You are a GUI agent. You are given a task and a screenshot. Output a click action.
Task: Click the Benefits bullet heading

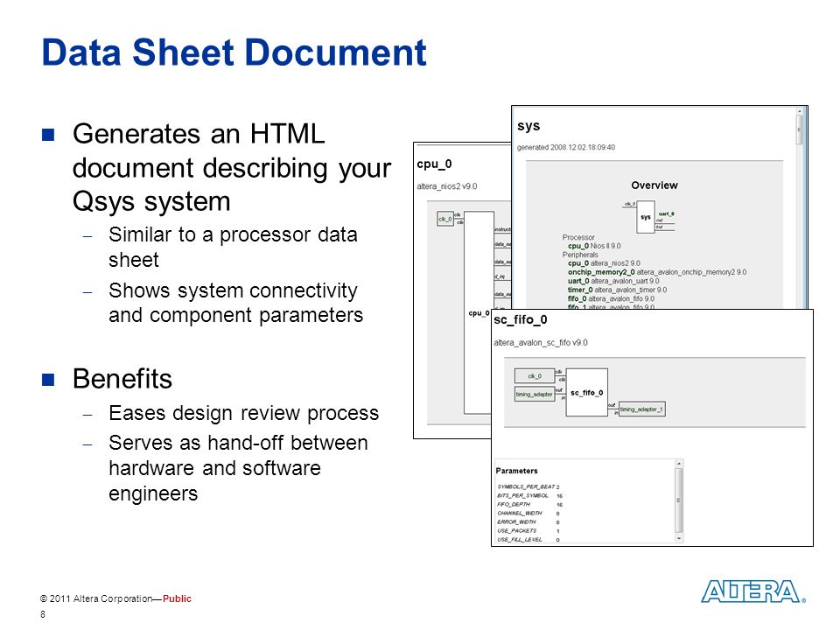pyautogui.click(x=122, y=379)
